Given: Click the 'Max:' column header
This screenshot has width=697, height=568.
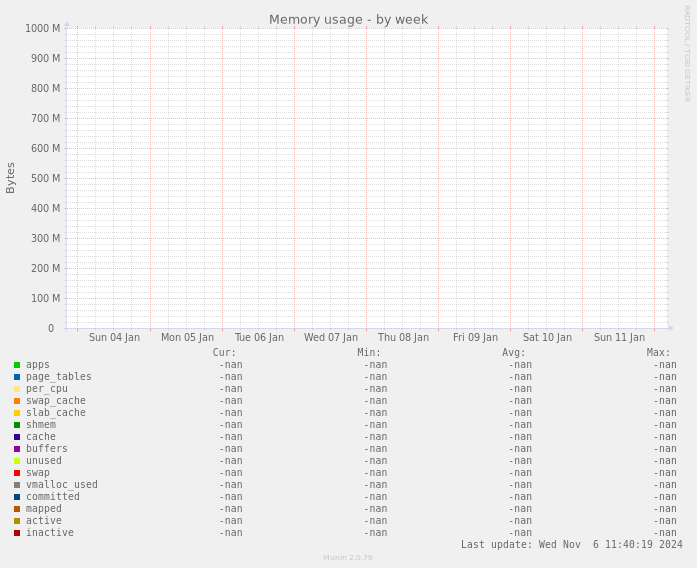Looking at the screenshot, I should (658, 352).
